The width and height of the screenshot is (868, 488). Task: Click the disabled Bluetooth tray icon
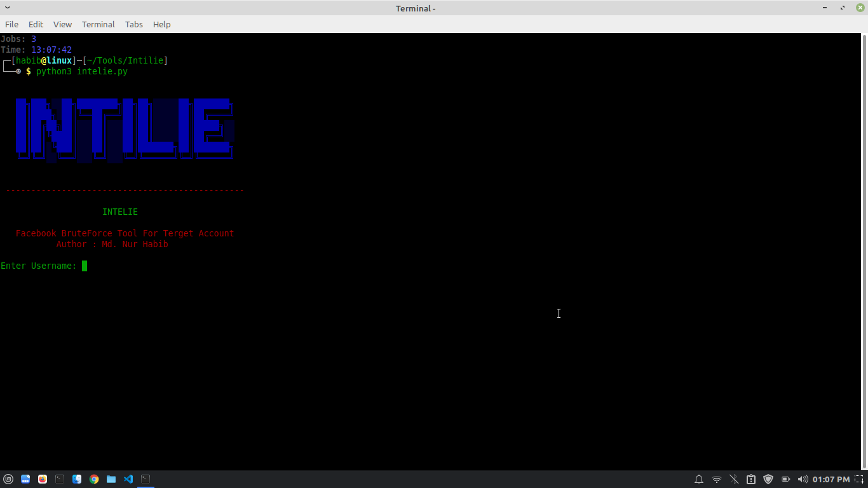pos(734,479)
